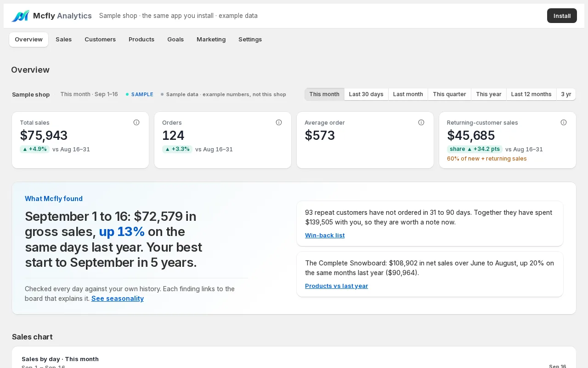Click the Average order value $573
Viewport: 588px width, 368px height.
tap(320, 136)
